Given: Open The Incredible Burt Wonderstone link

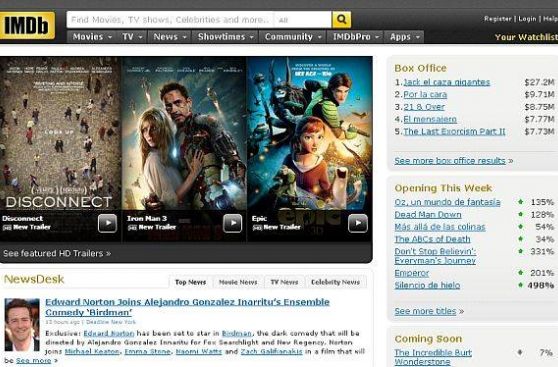Looking at the screenshot, I should 433,357.
